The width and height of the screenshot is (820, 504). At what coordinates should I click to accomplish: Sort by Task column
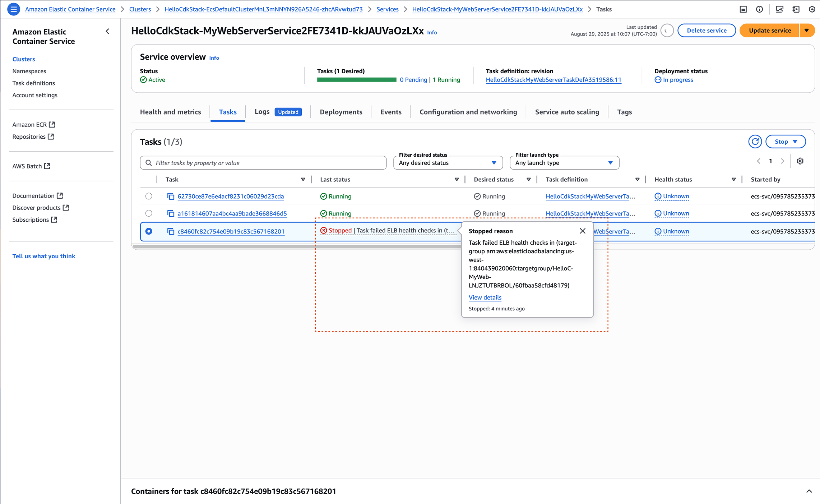[x=303, y=180]
